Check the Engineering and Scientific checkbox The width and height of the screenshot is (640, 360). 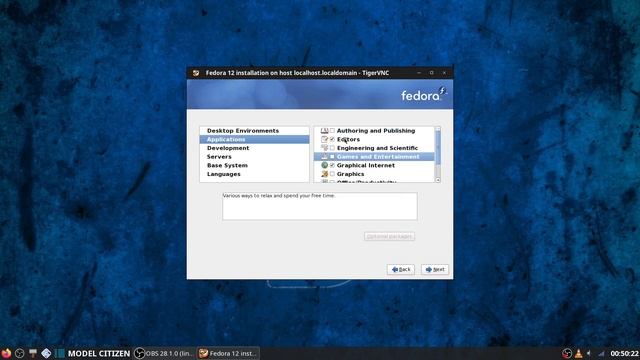point(332,148)
